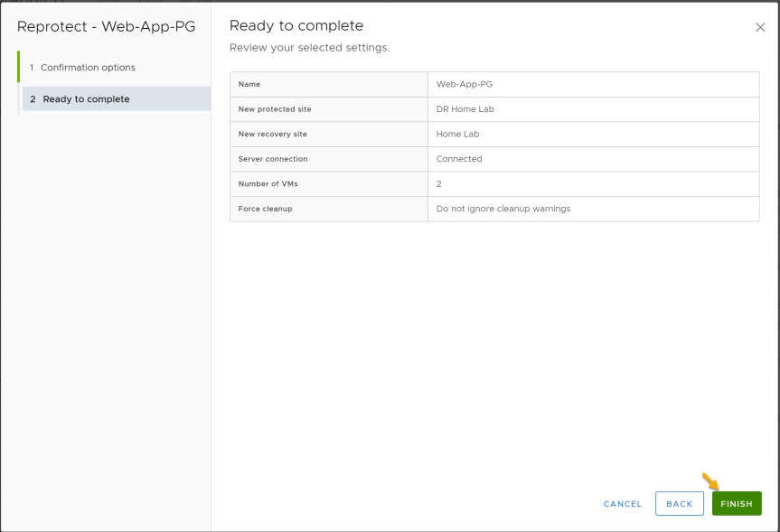The height and width of the screenshot is (532, 780).
Task: Close the dialog with the X icon
Action: point(759,27)
